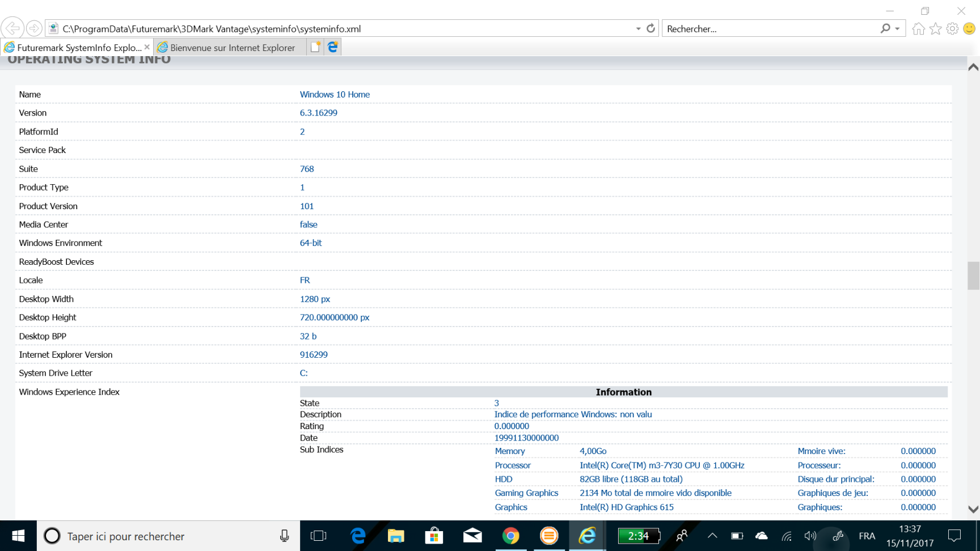Click the scrollbar down arrow
Screen dimensions: 980x551
click(973, 509)
